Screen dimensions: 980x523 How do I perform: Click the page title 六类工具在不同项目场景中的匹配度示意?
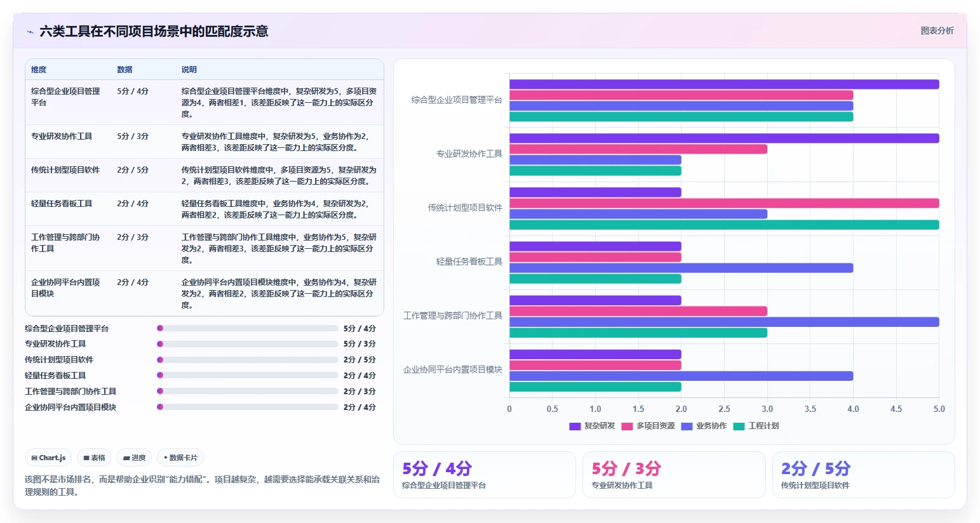(x=154, y=32)
